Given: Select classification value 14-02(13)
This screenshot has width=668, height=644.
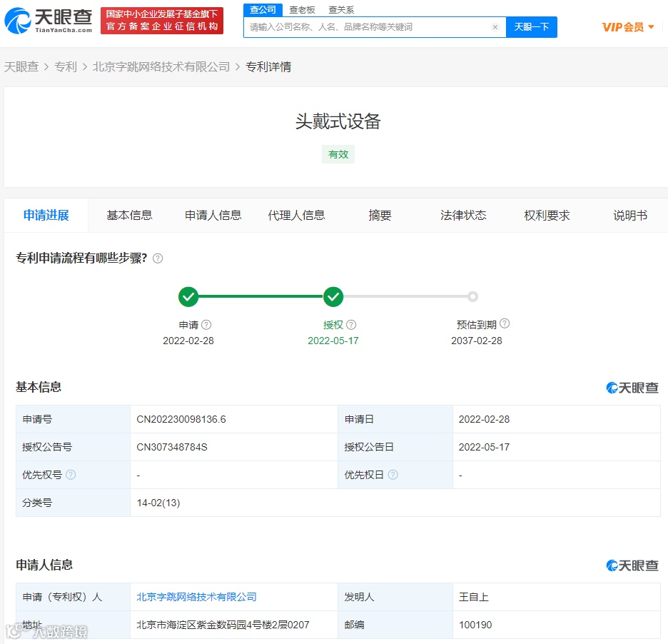Looking at the screenshot, I should tap(158, 503).
